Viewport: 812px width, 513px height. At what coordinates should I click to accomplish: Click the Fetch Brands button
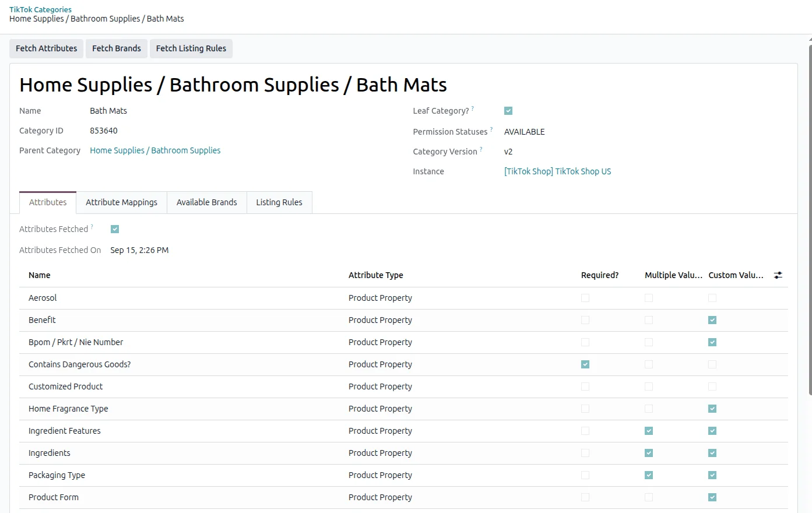pos(117,48)
